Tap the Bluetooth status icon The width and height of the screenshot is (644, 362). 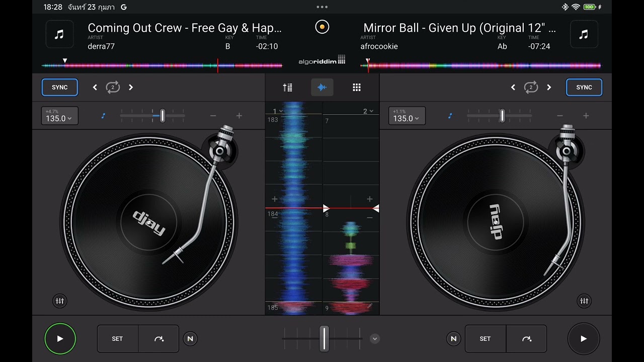(565, 7)
